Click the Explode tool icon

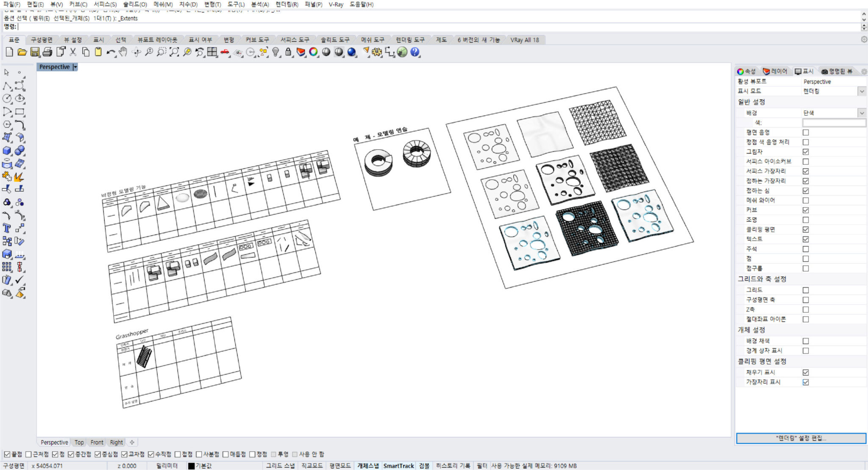pos(19,176)
